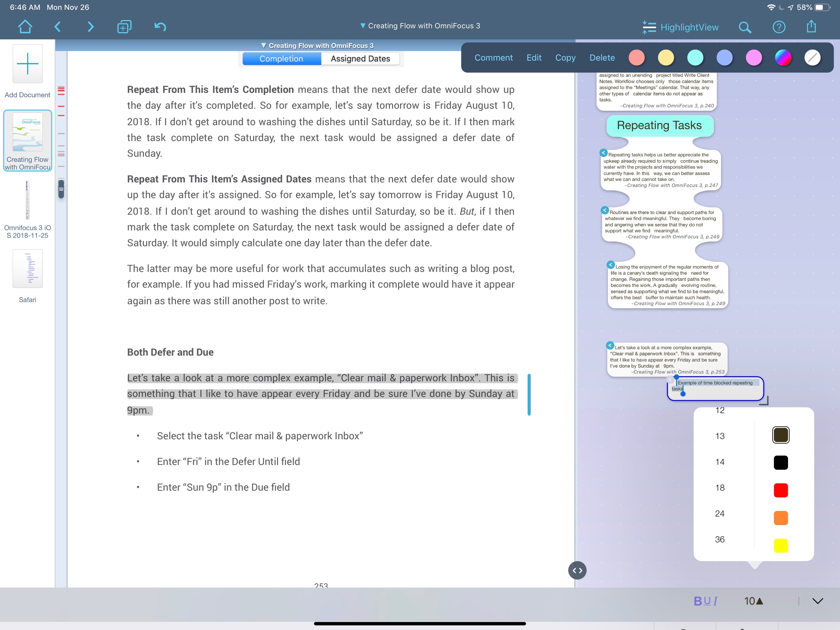The image size is (840, 630).
Task: Expand the Creating Flow with OmniFocus 3 title dropdown
Action: click(x=420, y=26)
